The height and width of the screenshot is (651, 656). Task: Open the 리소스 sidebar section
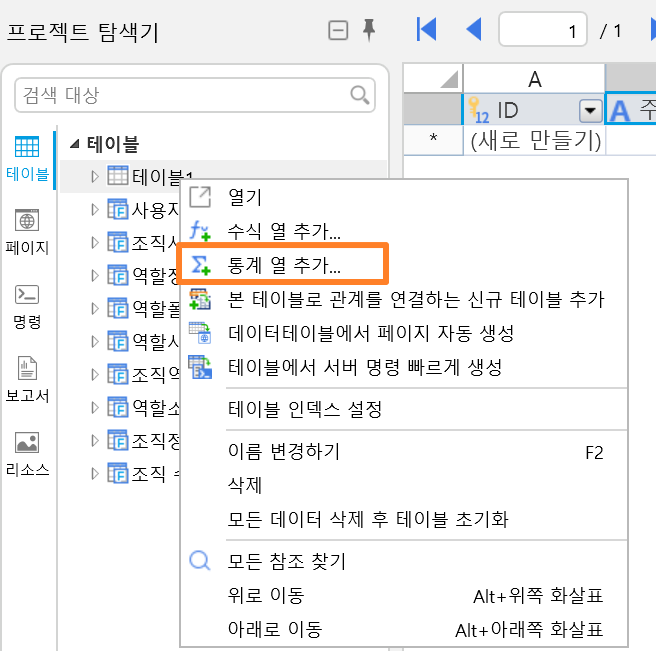tap(27, 454)
